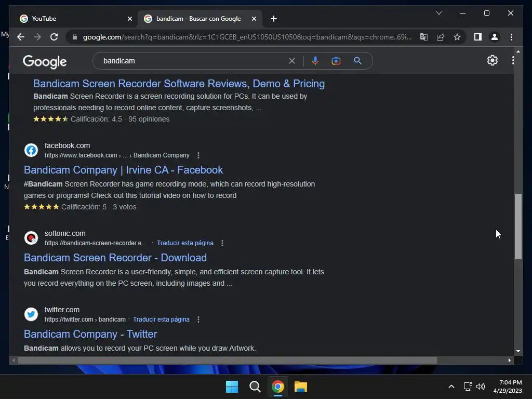Click the Softonic favicon of result
The image size is (532, 399).
coord(31,238)
